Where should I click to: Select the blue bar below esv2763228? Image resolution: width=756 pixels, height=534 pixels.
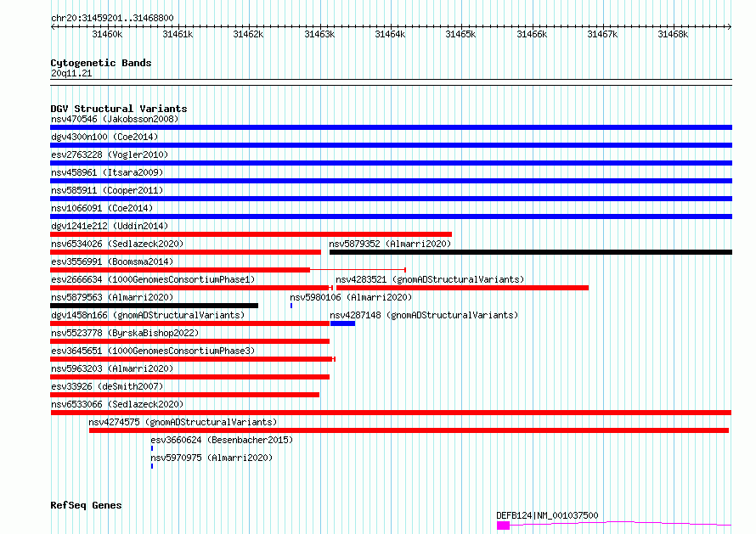(x=391, y=163)
